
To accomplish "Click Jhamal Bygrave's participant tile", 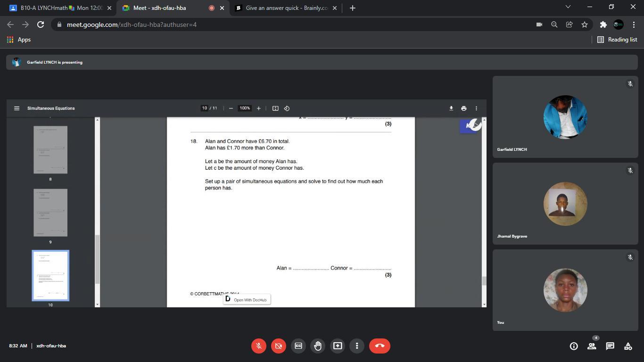I will click(565, 204).
